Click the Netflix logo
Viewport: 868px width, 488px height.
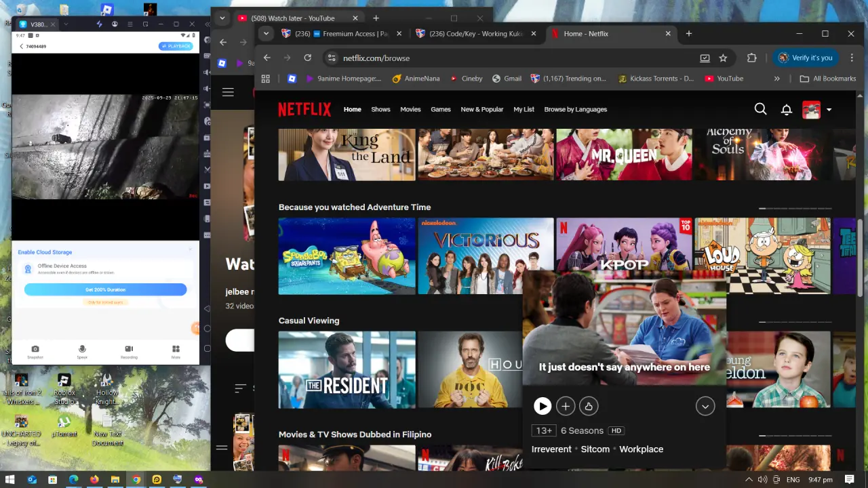(304, 109)
